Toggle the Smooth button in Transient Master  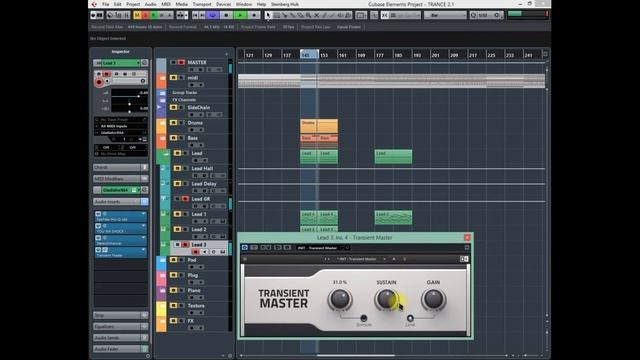pyautogui.click(x=364, y=318)
